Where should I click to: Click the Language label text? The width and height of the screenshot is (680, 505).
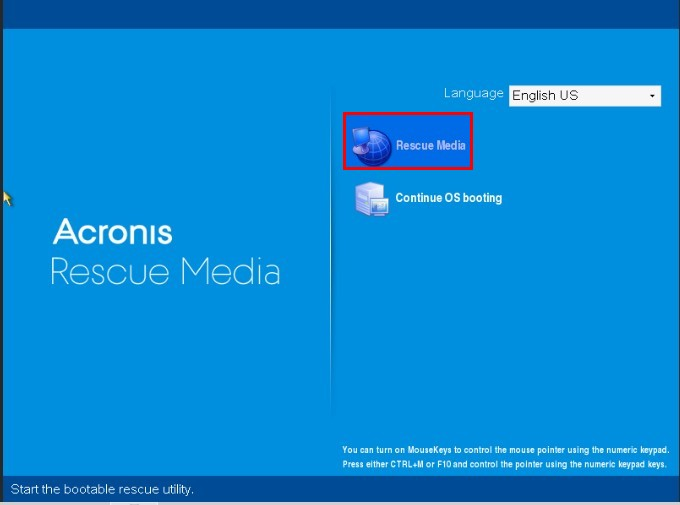(474, 94)
